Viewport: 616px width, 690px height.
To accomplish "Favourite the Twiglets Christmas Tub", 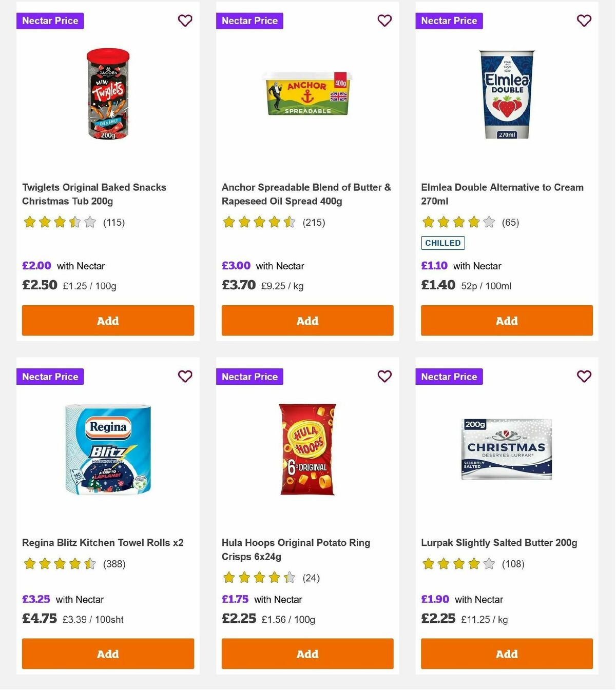I will point(185,21).
